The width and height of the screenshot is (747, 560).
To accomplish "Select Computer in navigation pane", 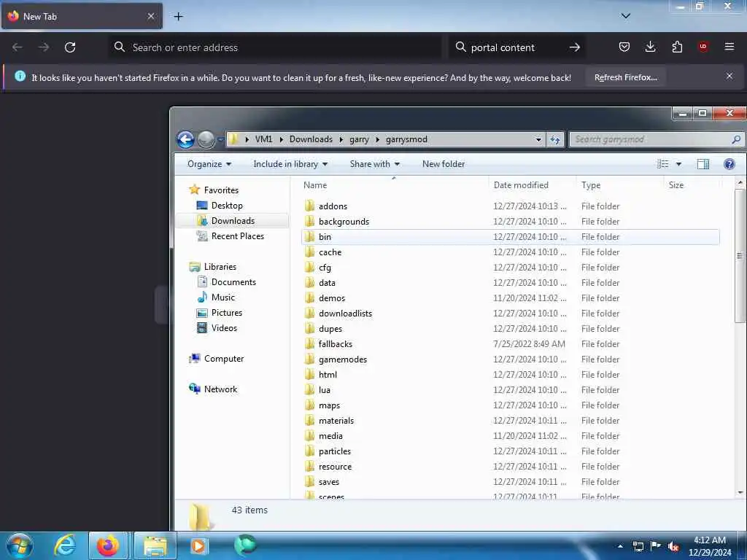I will pyautogui.click(x=223, y=359).
